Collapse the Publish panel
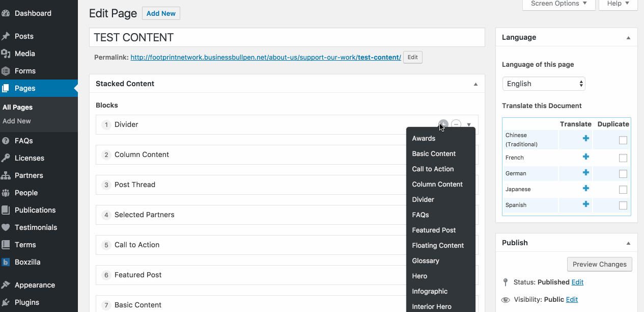The width and height of the screenshot is (644, 312). point(628,243)
